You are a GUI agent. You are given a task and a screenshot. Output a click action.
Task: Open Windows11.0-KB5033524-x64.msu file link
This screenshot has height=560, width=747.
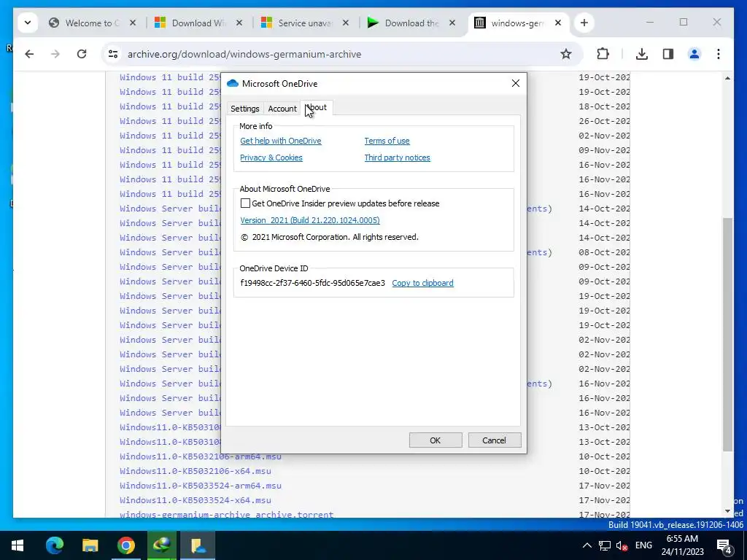196,500
